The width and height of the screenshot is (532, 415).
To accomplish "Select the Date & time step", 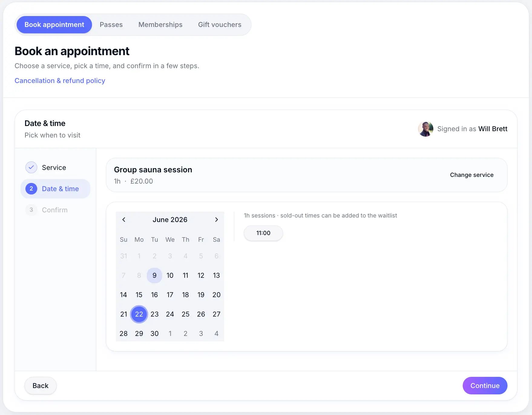I will coord(55,189).
